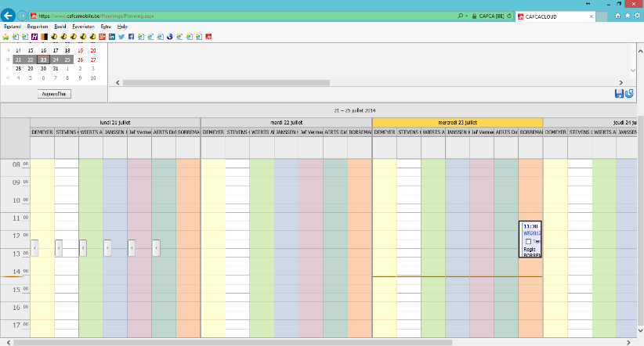Click the Add to favorites bar star icon

(x=5, y=37)
